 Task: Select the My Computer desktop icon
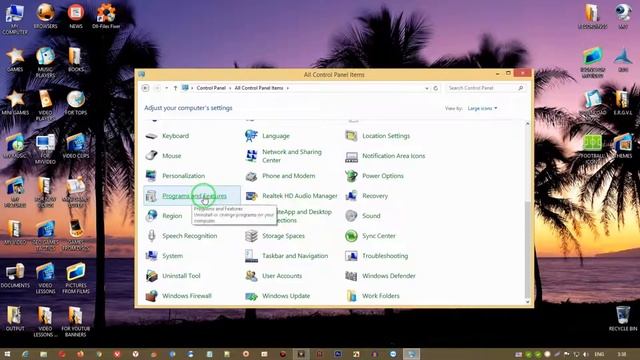pyautogui.click(x=15, y=19)
